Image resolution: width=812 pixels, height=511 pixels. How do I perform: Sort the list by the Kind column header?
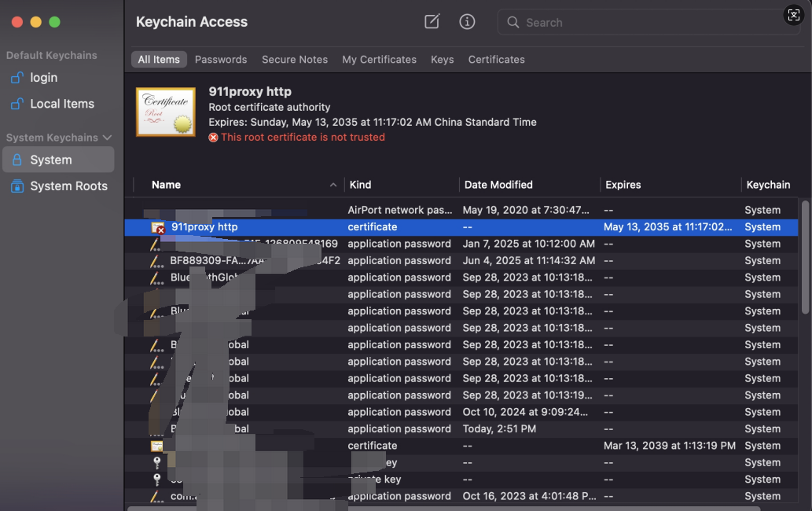coord(402,185)
